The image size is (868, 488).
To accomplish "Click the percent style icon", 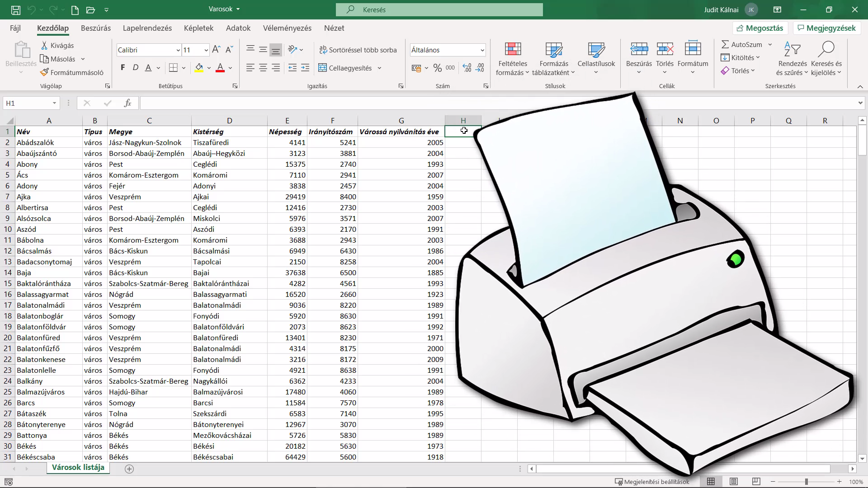I will tap(437, 68).
